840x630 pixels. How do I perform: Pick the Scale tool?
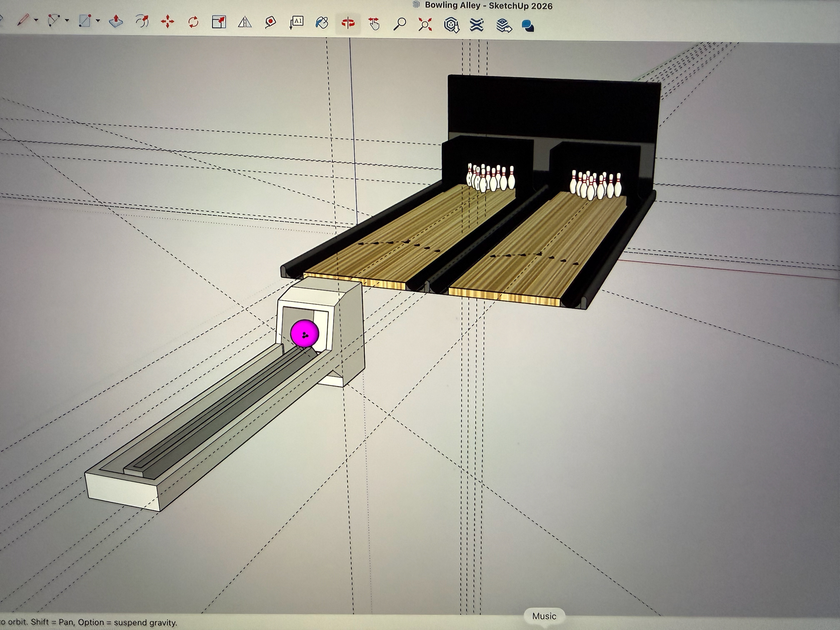pyautogui.click(x=219, y=22)
